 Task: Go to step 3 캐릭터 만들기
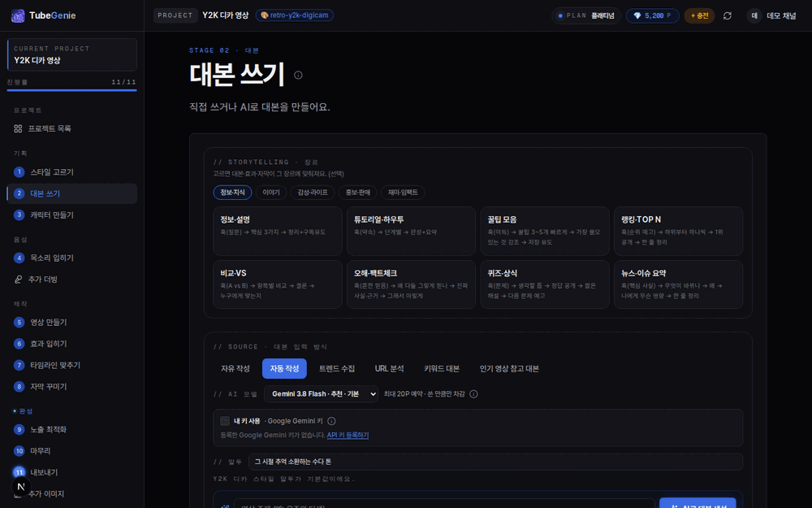[72, 215]
